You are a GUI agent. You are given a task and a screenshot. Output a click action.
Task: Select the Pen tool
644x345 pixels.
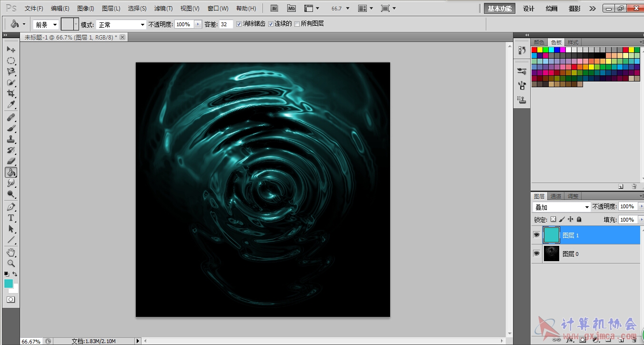pyautogui.click(x=11, y=207)
